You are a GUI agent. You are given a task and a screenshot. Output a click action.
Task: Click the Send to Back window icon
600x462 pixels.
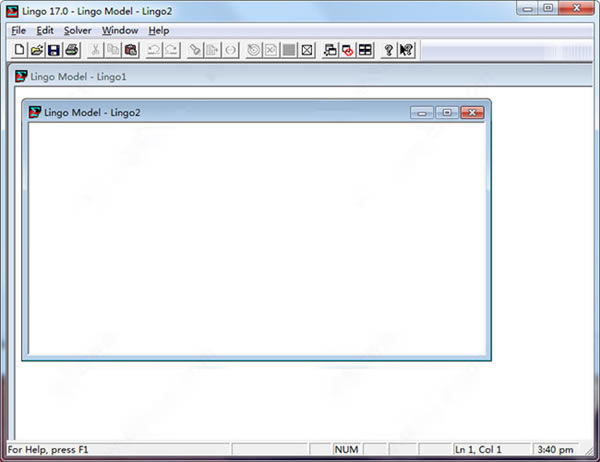[x=330, y=49]
